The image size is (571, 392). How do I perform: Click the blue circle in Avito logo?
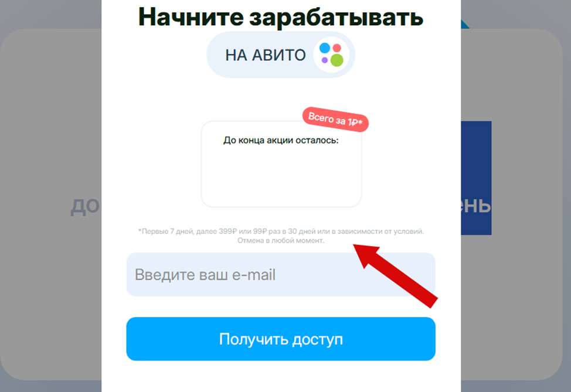[x=324, y=48]
